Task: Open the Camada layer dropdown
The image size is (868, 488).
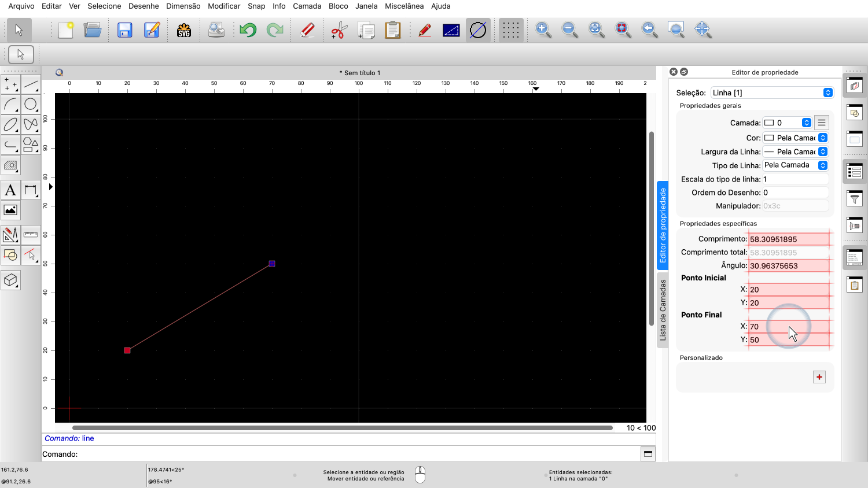Action: (787, 123)
